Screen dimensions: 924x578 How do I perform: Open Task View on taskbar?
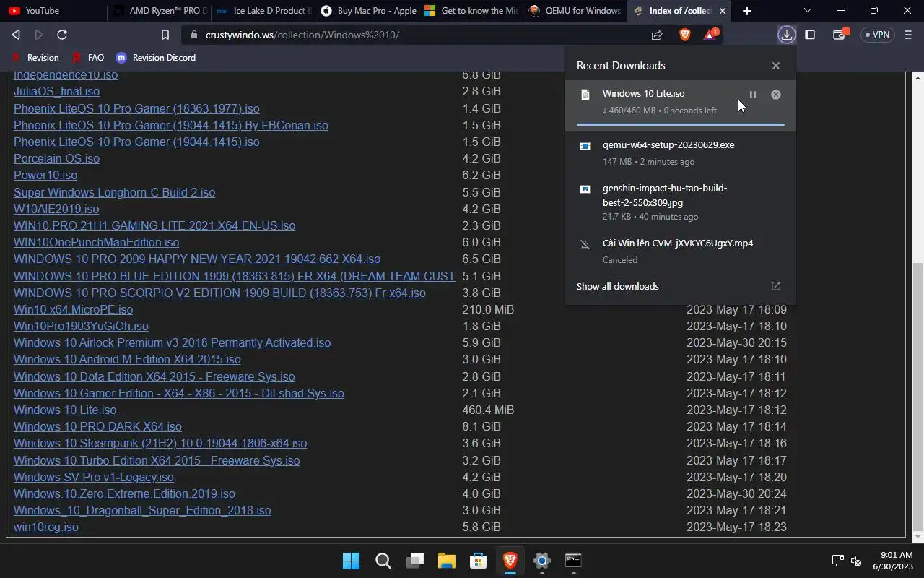pos(414,561)
